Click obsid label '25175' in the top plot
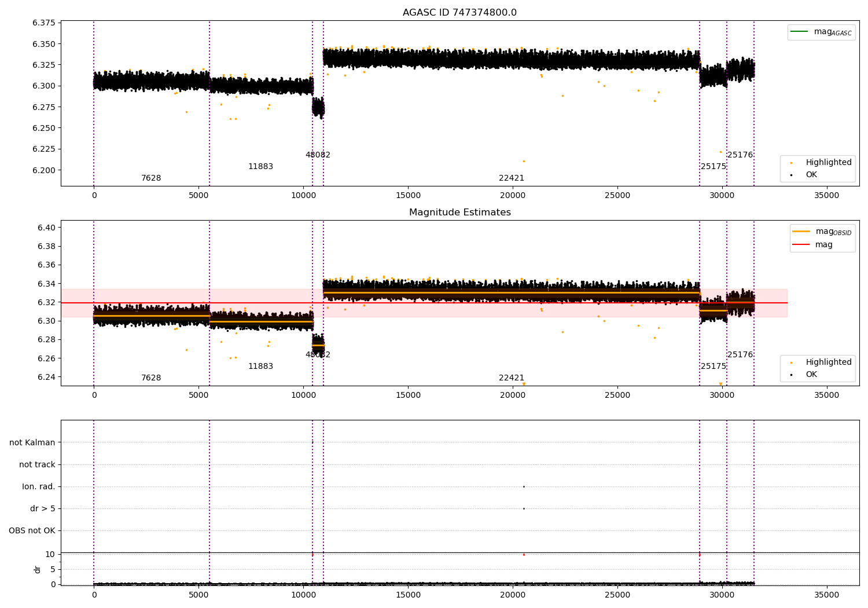This screenshot has width=868, height=608. tap(713, 166)
